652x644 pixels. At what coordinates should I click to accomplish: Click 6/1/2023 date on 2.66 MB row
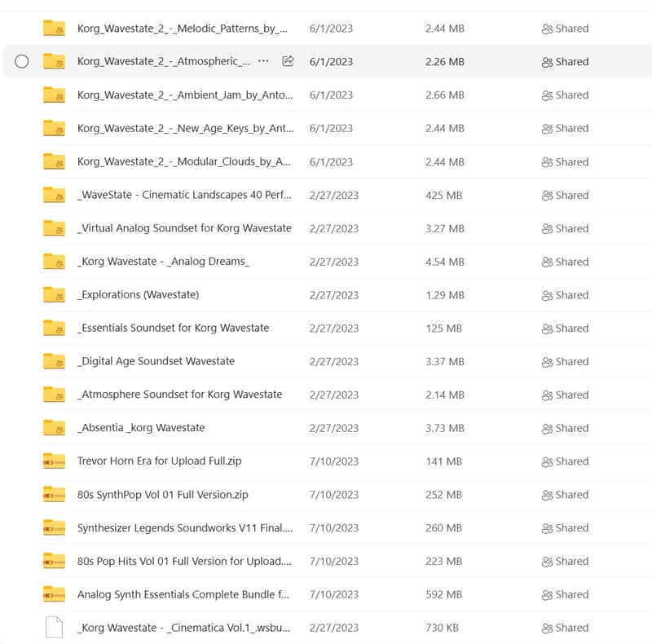pos(331,95)
